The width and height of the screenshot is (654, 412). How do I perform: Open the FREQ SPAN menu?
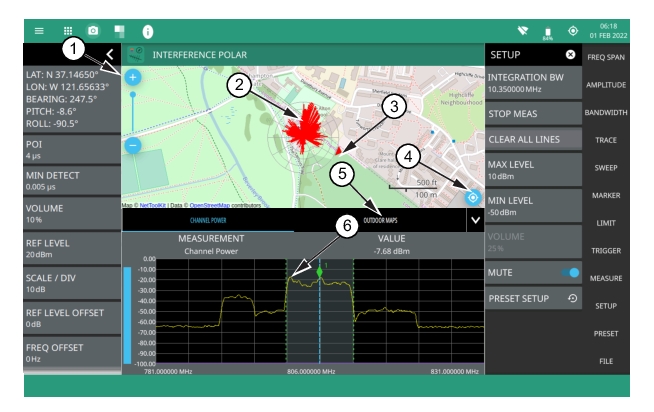(606, 60)
